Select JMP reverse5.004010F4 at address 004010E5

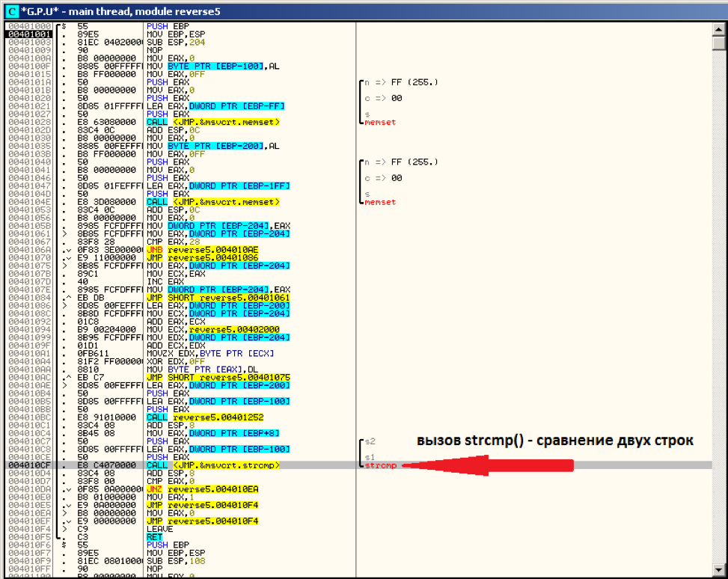click(203, 505)
